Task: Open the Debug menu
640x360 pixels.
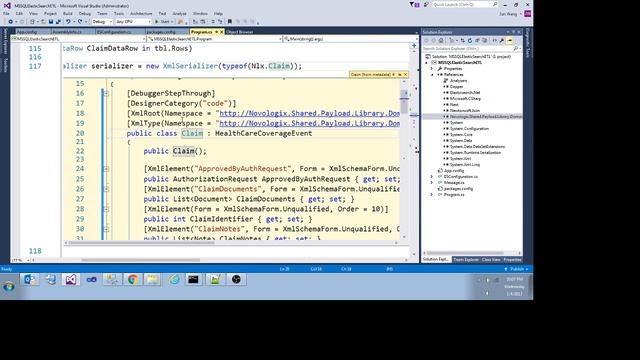Action: tap(84, 13)
